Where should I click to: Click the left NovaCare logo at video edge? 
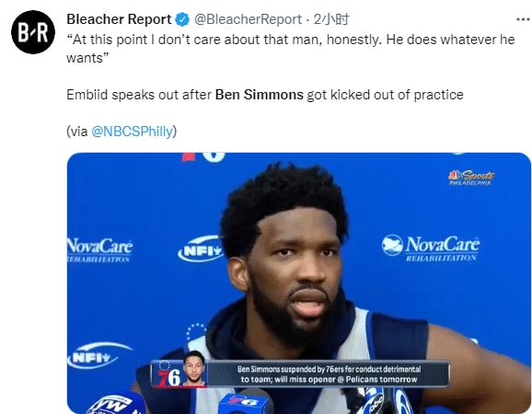[99, 249]
